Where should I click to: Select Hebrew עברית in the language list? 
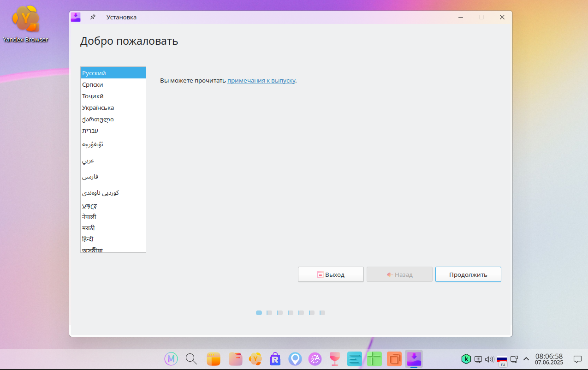[113, 131]
